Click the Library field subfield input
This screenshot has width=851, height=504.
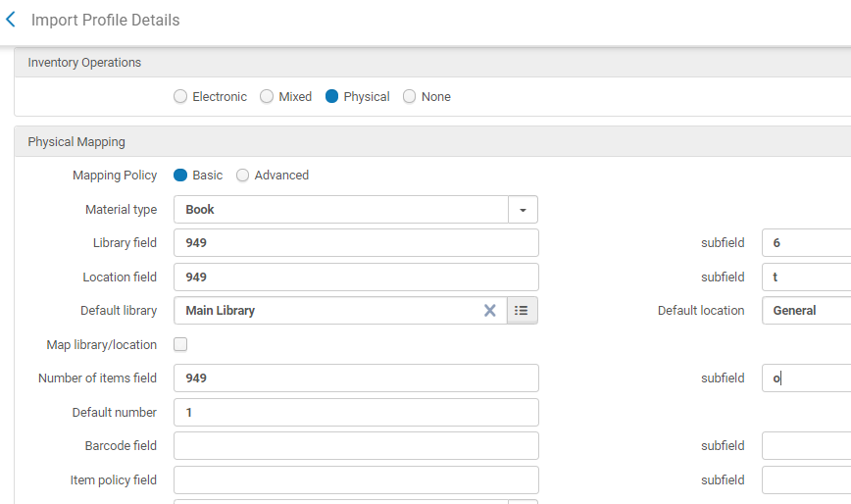tap(806, 243)
